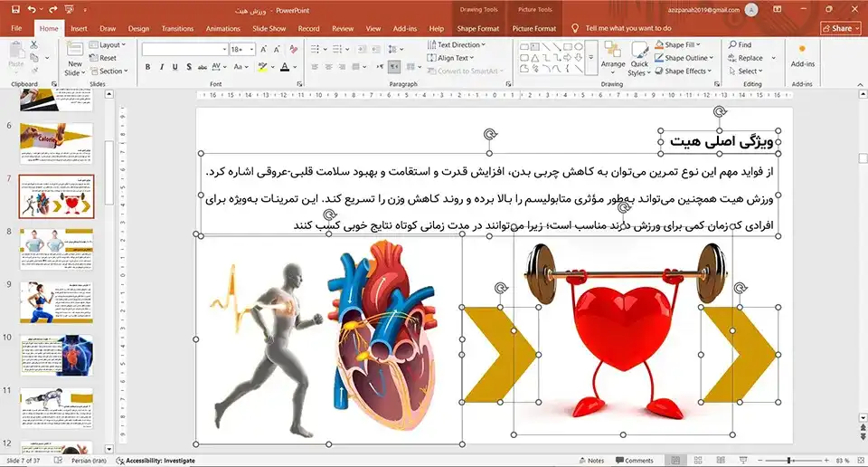868x467 pixels.
Task: Open Shape Fill dropdown
Action: pos(677,44)
